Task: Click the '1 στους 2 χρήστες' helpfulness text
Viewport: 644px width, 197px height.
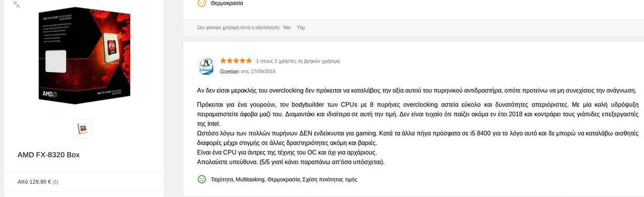Action: click(x=298, y=61)
